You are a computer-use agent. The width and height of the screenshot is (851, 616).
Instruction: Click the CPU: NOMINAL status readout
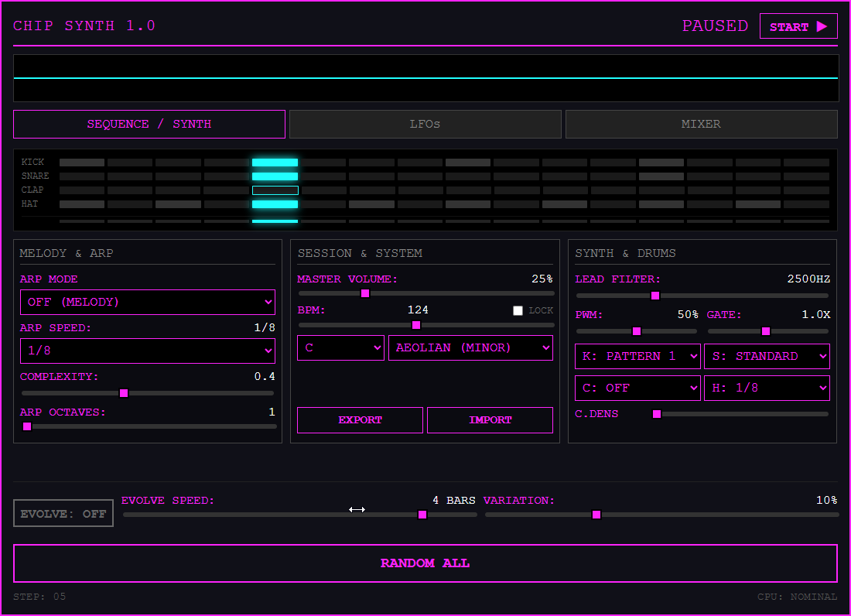click(798, 597)
